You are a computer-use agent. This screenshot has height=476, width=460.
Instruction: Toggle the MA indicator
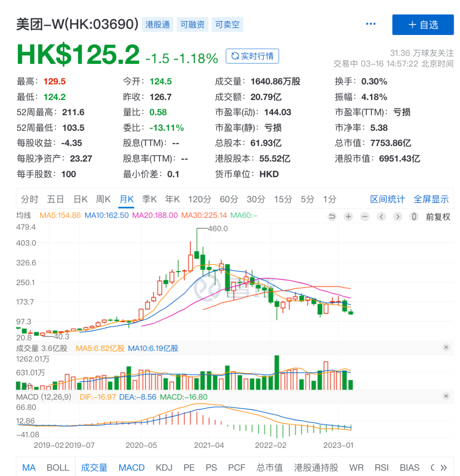pos(29,467)
